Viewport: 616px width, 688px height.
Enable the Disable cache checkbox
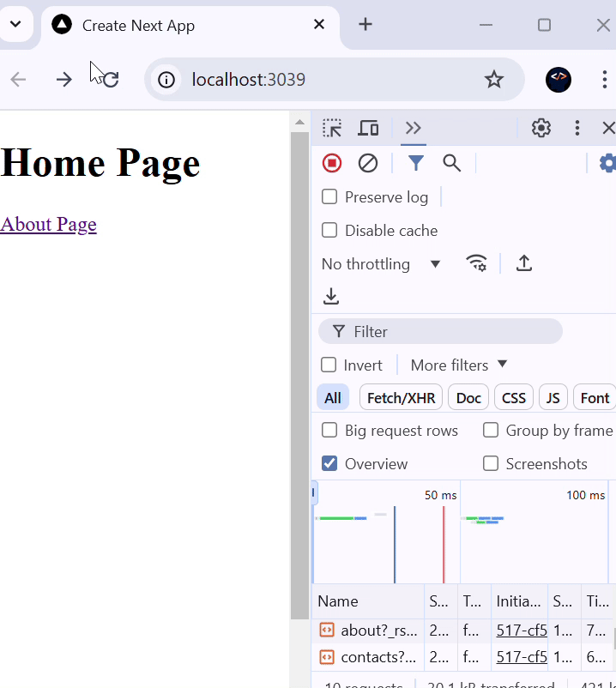coord(329,231)
